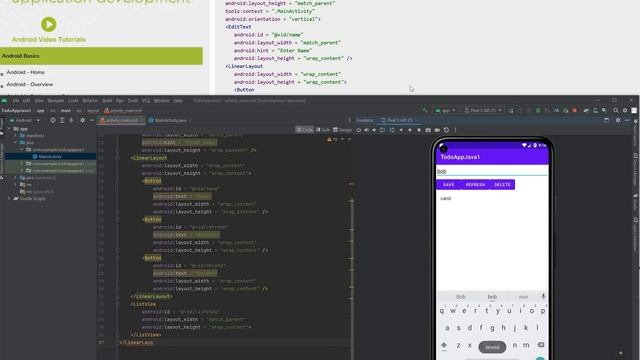Switch editor to Split view mode

click(x=323, y=130)
